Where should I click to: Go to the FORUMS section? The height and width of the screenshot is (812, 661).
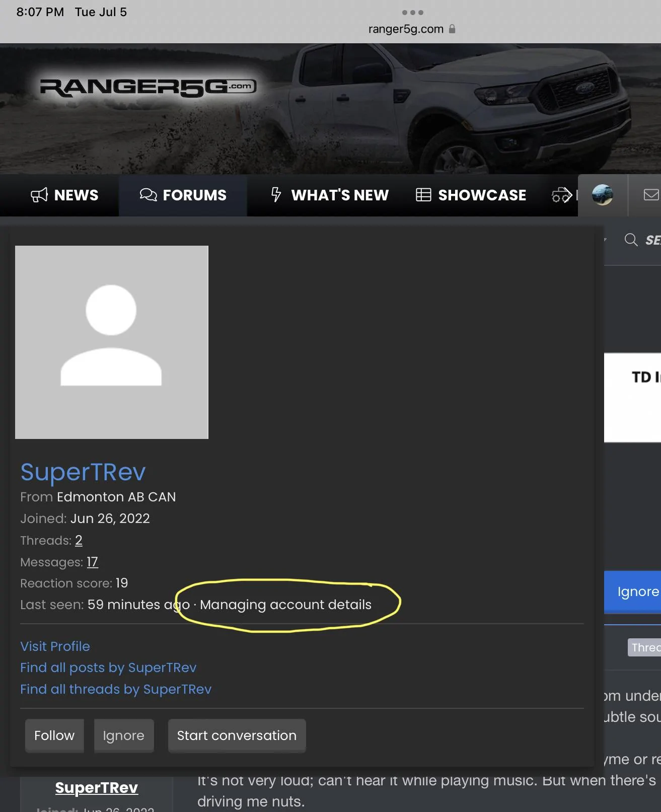click(183, 195)
